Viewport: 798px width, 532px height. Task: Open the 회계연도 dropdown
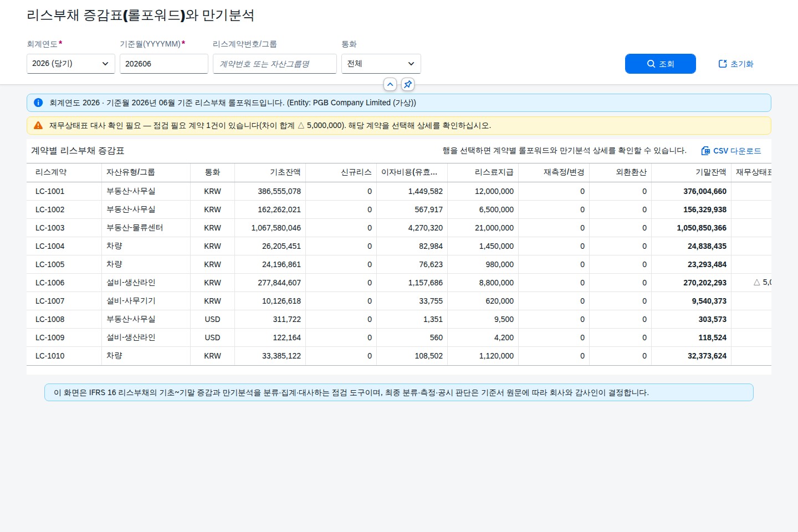pyautogui.click(x=71, y=64)
